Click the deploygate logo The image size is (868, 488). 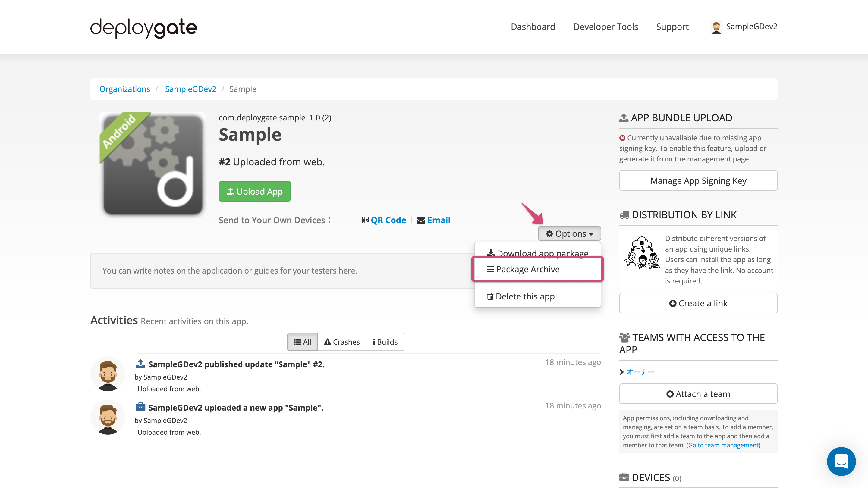pos(143,28)
